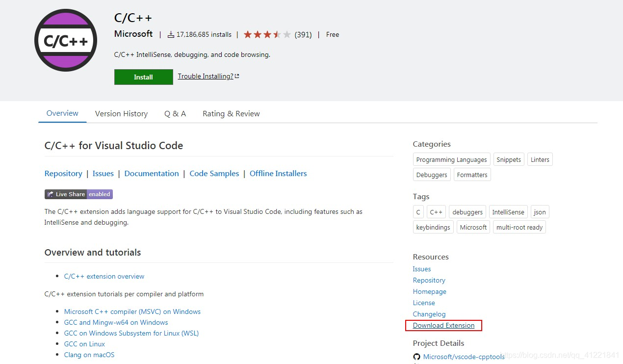Open Issues under Resources
Image resolution: width=623 pixels, height=364 pixels.
[x=422, y=269]
